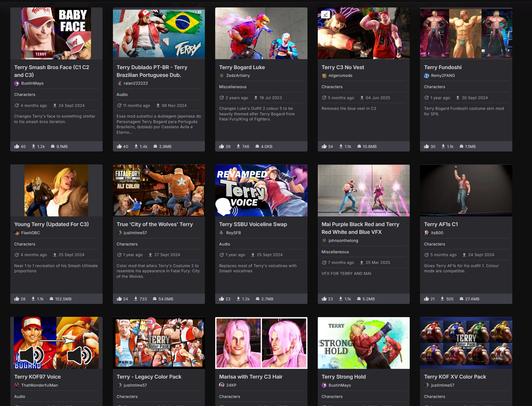Screen dimensions: 532x406
Task: Click the thumbs-up icon on Terry Fundoshi card
Action: coord(427,146)
